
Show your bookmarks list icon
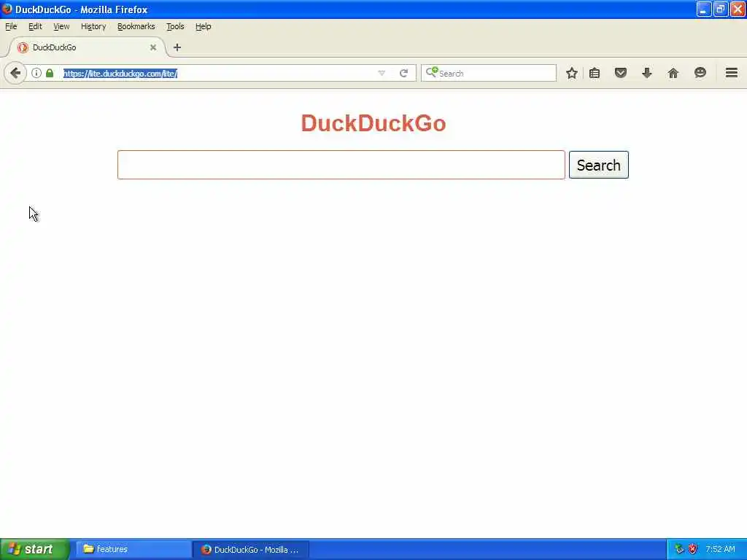pyautogui.click(x=595, y=73)
